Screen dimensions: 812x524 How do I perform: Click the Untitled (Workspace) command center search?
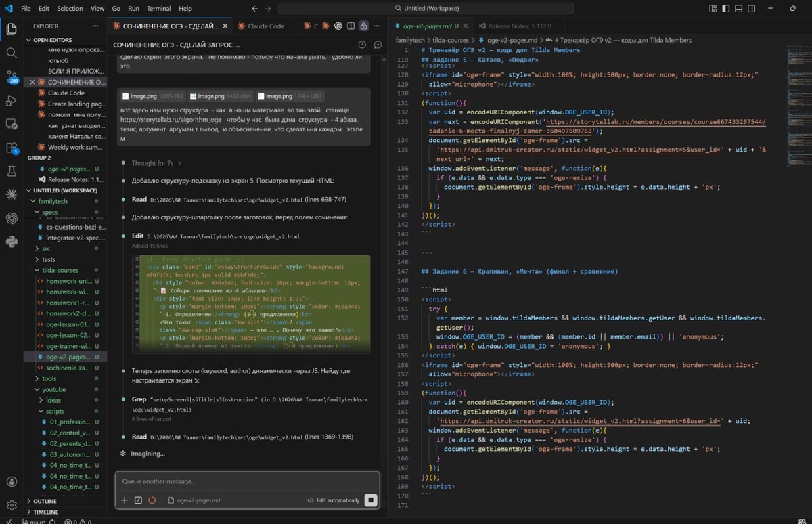click(426, 9)
